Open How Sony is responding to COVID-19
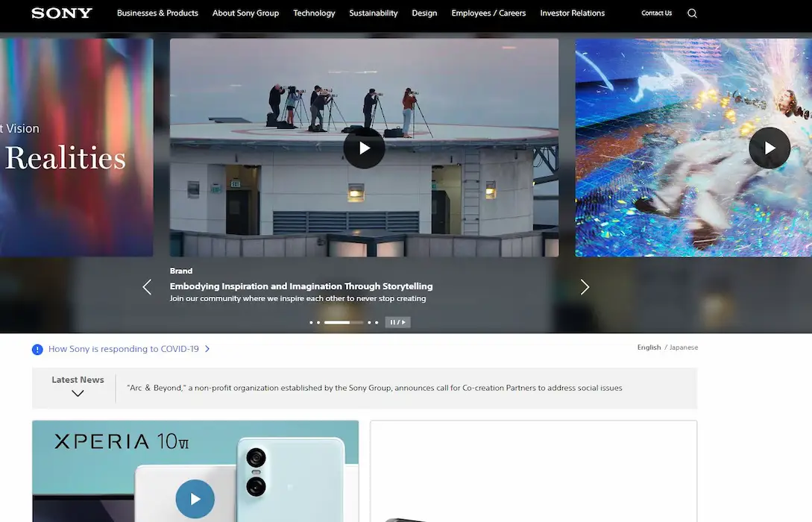Viewport: 812px width, 522px height. (x=123, y=349)
